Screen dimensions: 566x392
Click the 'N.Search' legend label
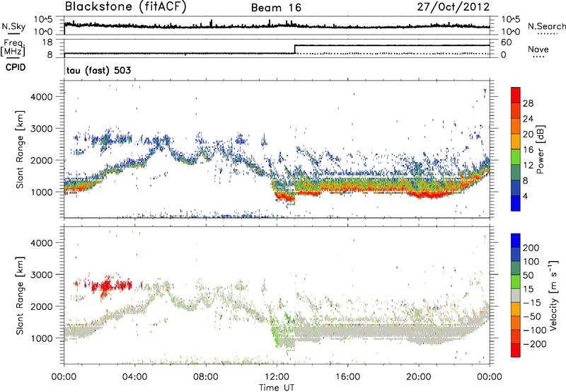546,26
